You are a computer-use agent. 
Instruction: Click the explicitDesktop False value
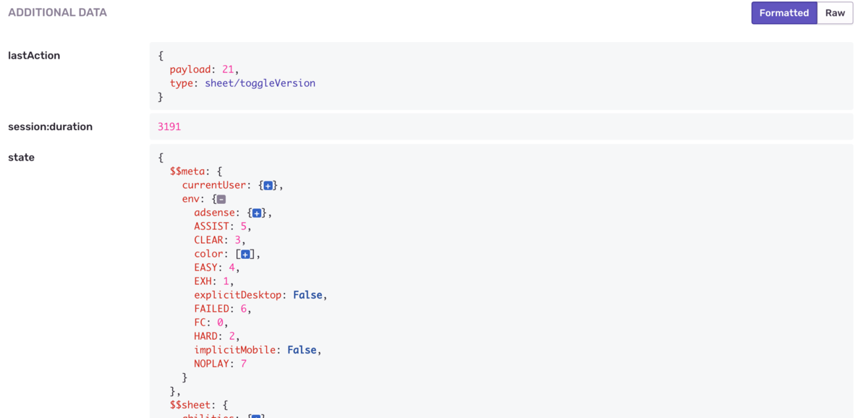tap(307, 295)
